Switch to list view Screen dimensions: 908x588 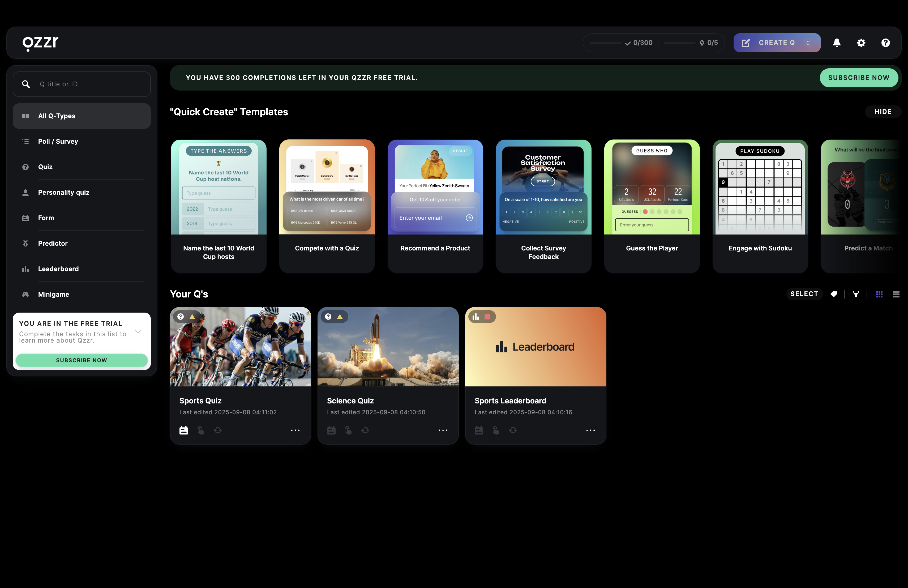pyautogui.click(x=896, y=294)
